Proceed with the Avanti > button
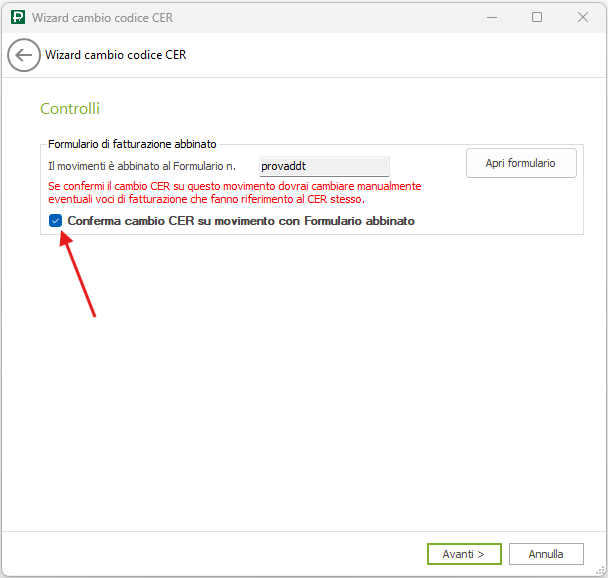The image size is (608, 578). point(464,554)
